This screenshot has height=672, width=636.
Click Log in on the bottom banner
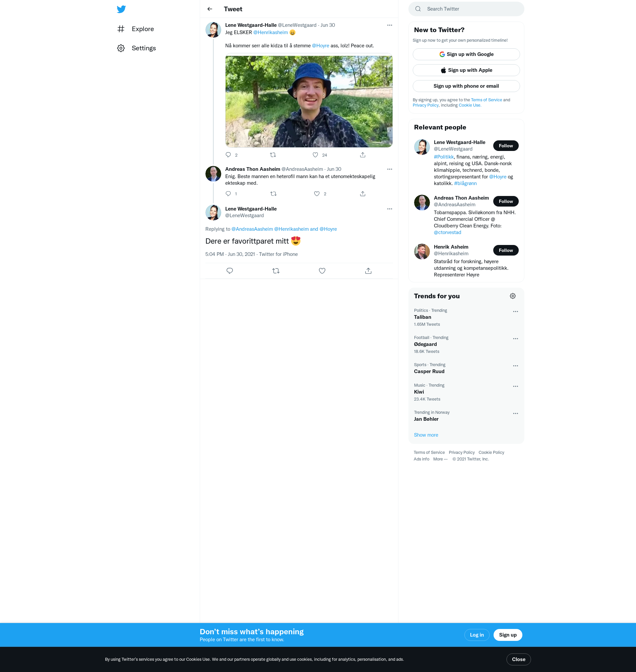click(x=477, y=635)
